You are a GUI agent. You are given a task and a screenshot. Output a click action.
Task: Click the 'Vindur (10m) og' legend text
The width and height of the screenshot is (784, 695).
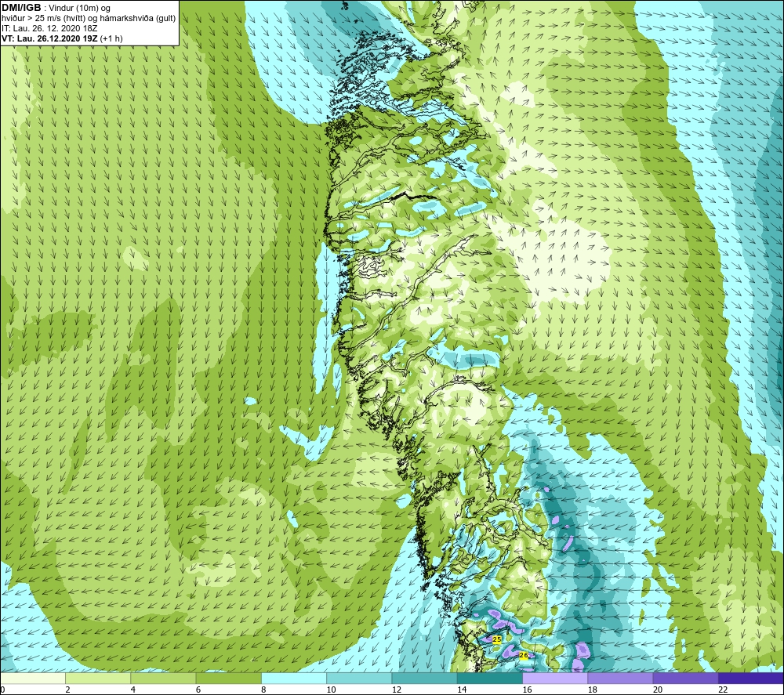tap(79, 8)
